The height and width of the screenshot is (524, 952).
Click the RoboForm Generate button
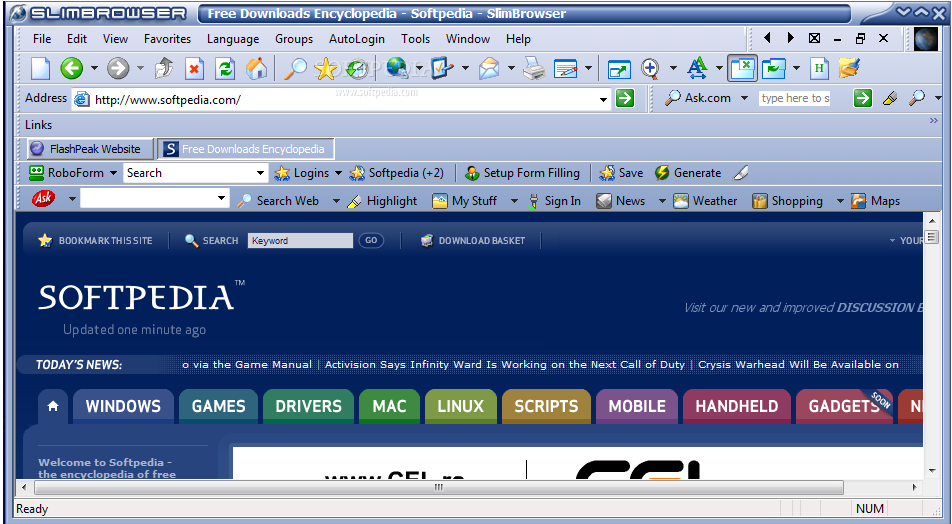[x=688, y=173]
